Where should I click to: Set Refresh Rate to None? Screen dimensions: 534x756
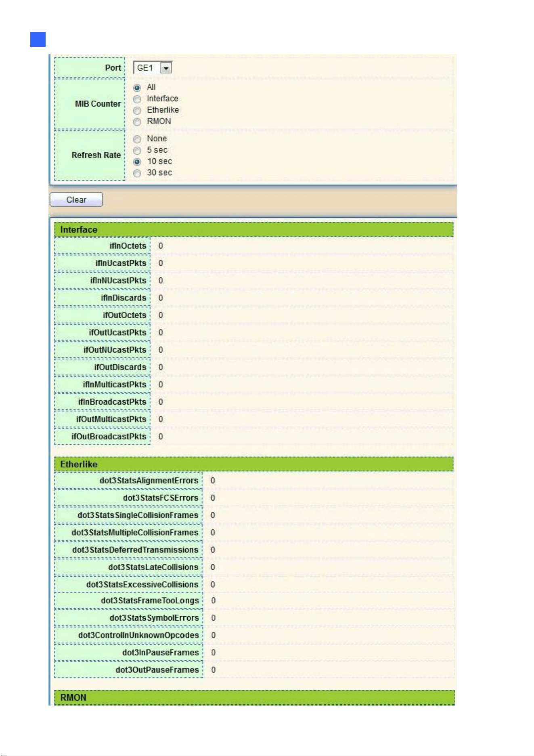click(x=137, y=139)
